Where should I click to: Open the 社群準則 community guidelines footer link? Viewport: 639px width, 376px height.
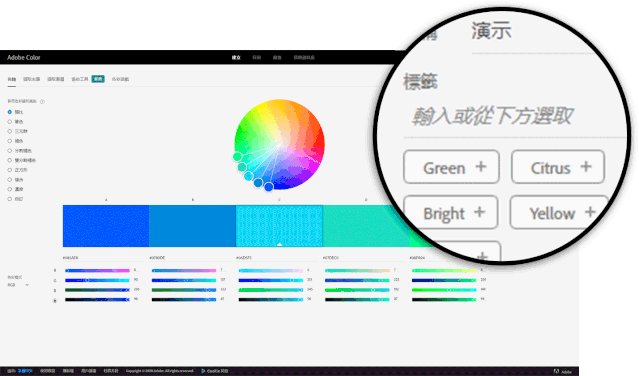(110, 371)
